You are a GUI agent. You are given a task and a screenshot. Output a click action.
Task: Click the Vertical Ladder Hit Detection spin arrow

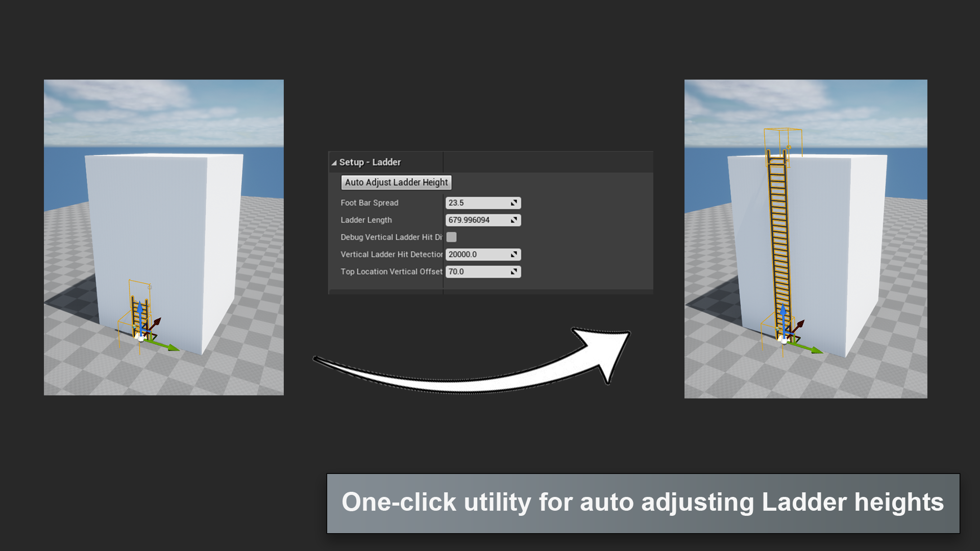click(514, 255)
